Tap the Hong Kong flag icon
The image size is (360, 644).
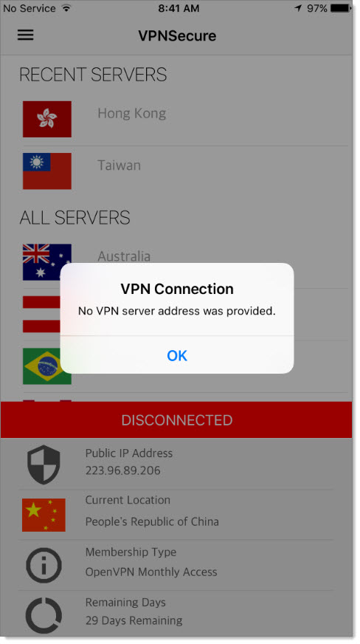(47, 119)
